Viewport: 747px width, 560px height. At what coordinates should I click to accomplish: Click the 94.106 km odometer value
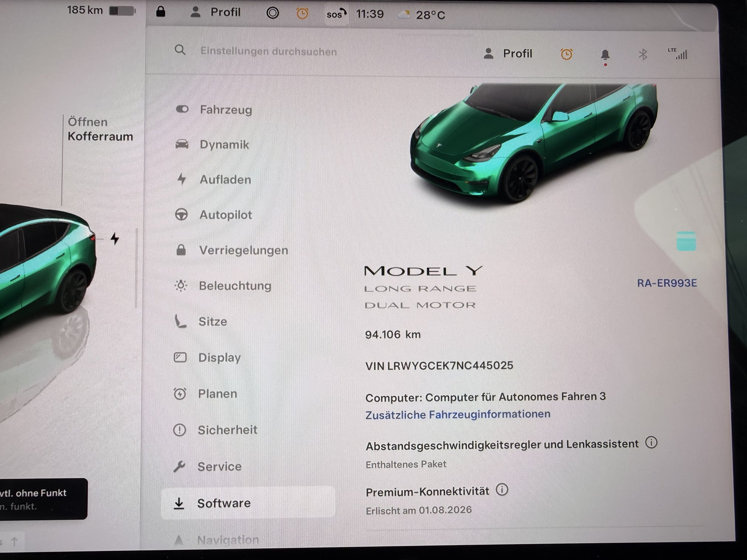(393, 335)
